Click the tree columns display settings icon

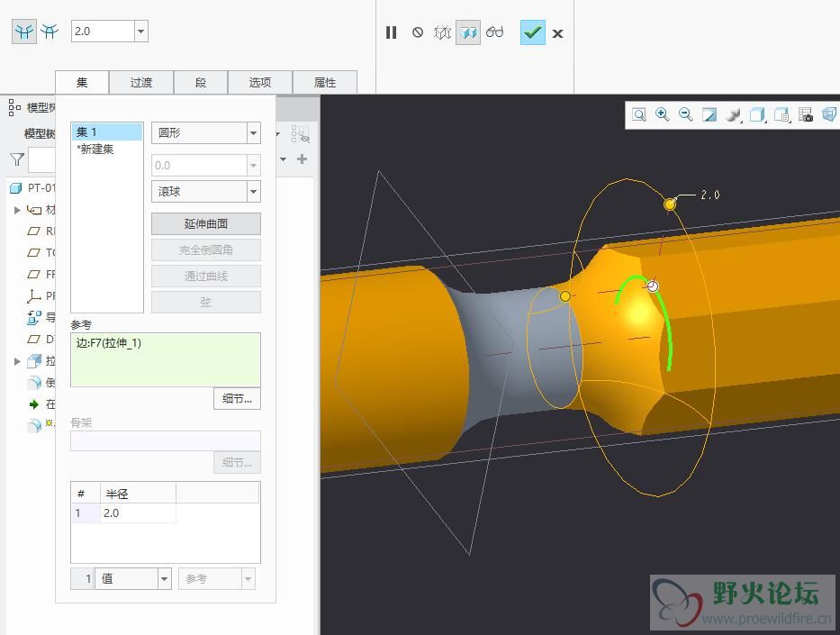pyautogui.click(x=301, y=134)
